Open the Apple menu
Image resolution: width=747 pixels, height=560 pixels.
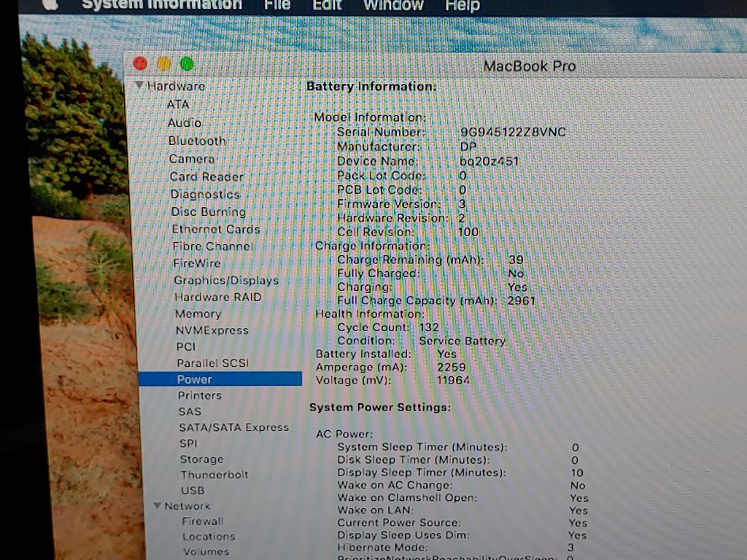(50, 5)
